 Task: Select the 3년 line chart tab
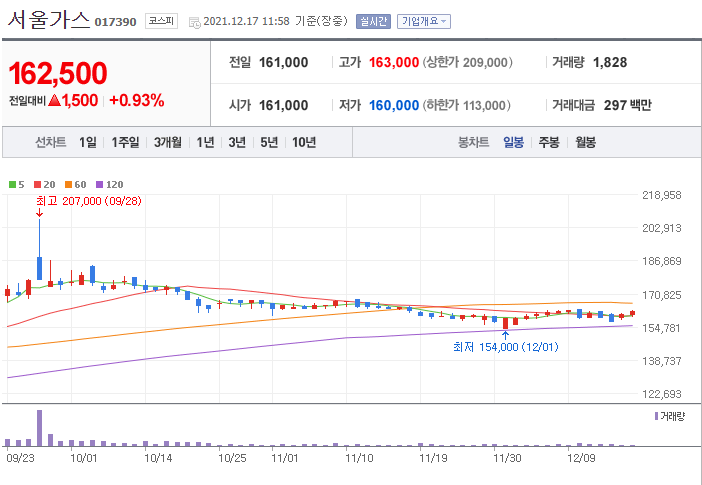pyautogui.click(x=237, y=142)
